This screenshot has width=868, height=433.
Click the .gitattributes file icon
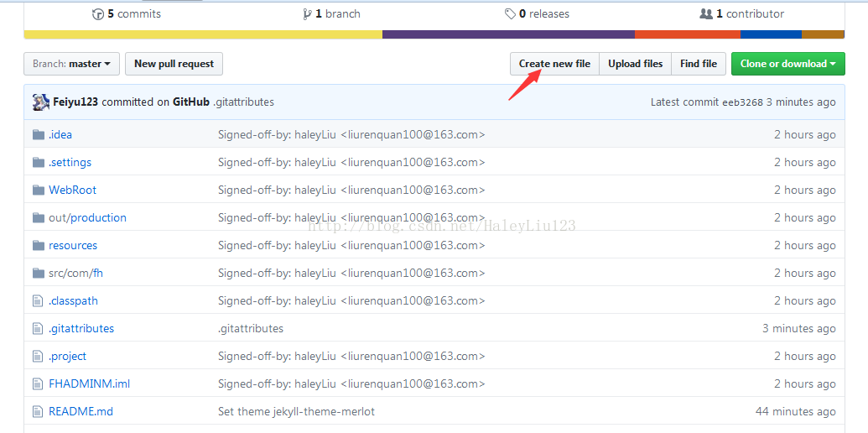point(38,328)
